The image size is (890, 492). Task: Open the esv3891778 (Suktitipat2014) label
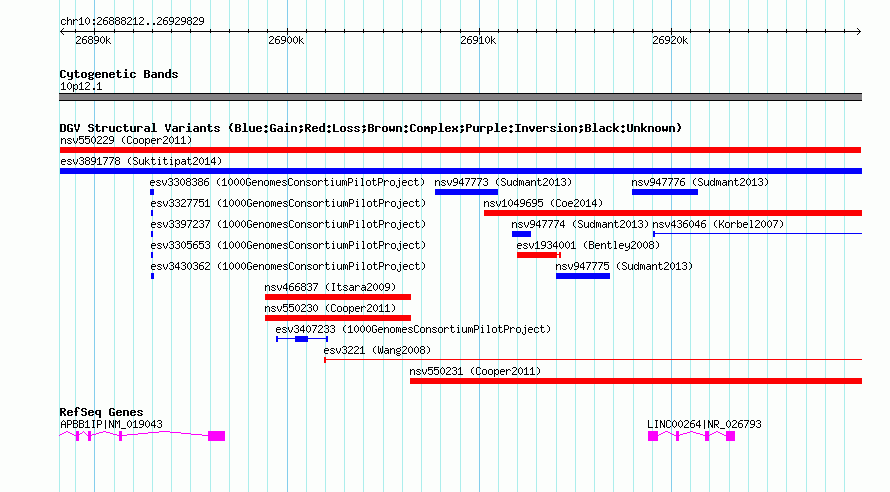(141, 161)
